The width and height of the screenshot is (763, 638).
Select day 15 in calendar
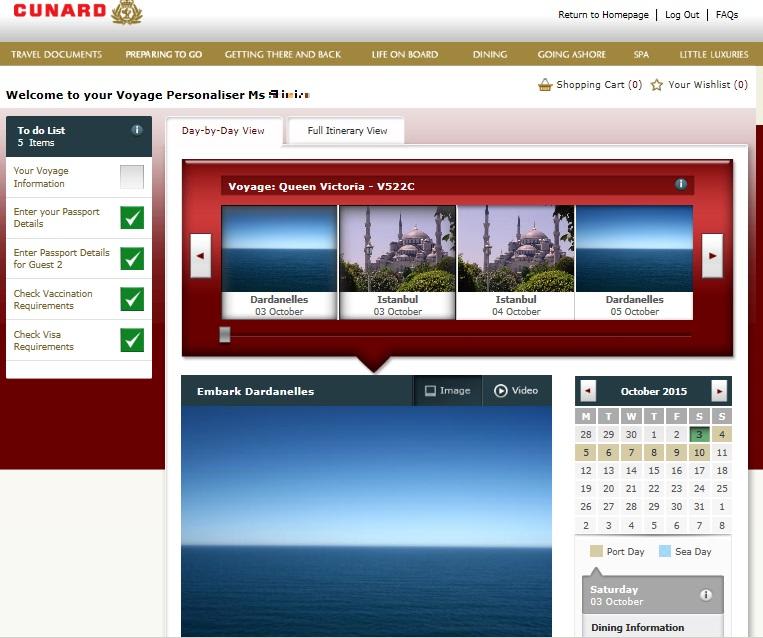coord(654,471)
